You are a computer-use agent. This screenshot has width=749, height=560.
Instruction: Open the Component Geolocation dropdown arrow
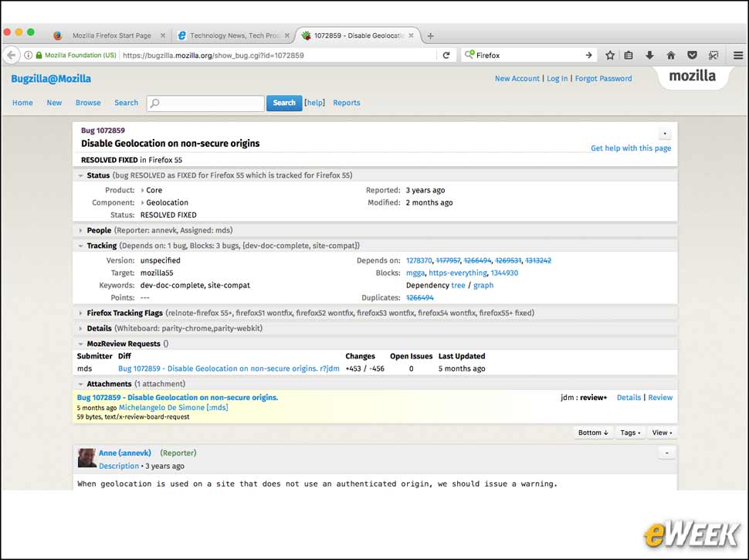tap(142, 202)
